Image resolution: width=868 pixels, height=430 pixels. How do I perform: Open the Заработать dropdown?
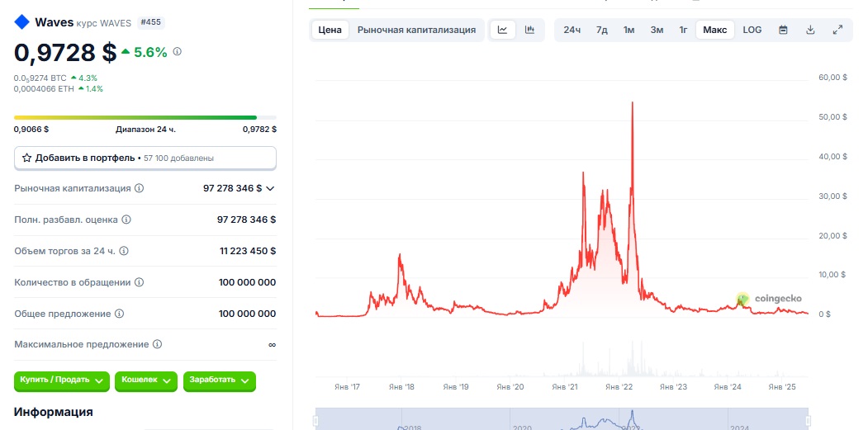click(219, 380)
